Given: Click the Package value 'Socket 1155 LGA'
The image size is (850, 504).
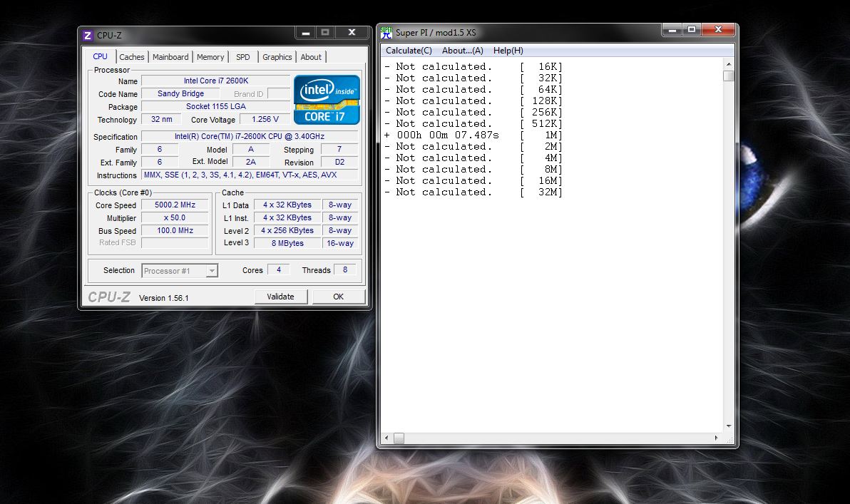Looking at the screenshot, I should click(216, 107).
